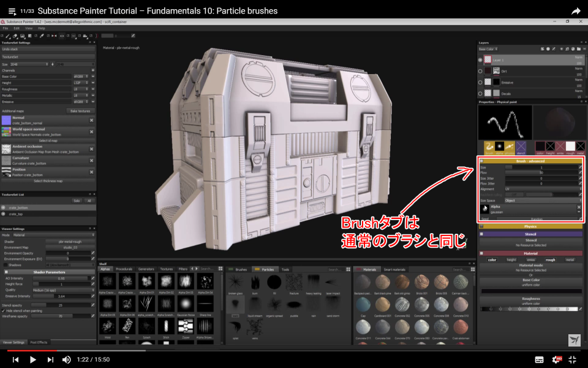Open the Quality Medium dropdown

64,290
